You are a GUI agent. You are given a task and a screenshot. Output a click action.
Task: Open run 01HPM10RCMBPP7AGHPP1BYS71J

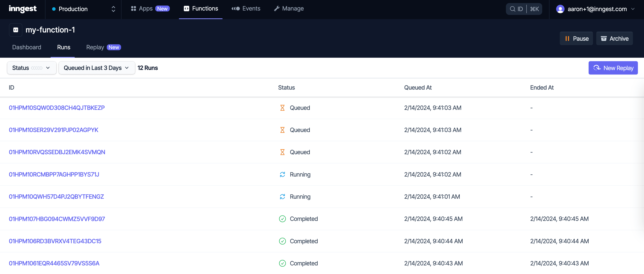(54, 174)
